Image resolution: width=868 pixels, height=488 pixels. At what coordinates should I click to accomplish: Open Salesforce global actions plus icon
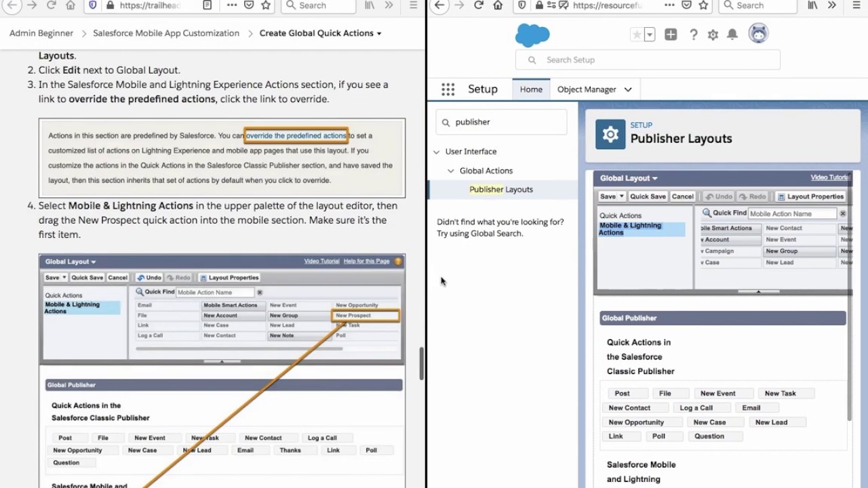(671, 35)
